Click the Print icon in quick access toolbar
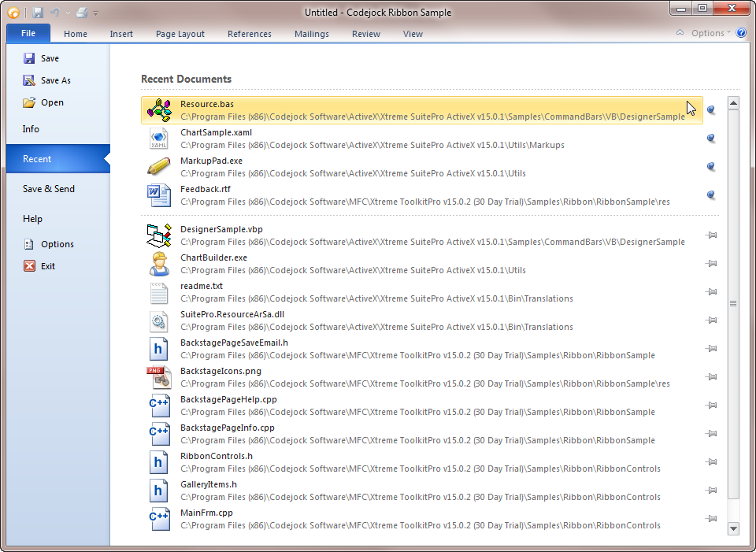 [x=81, y=13]
